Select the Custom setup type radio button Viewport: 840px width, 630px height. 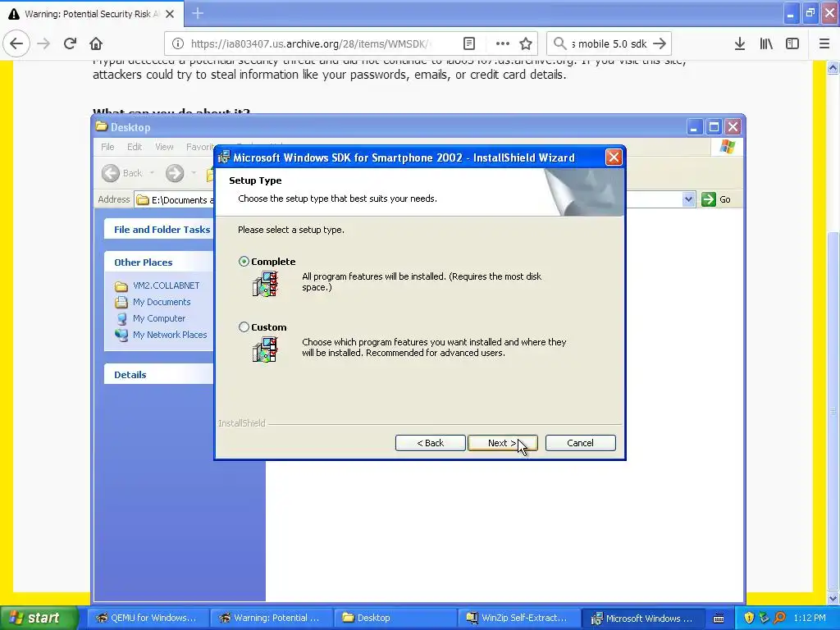click(244, 326)
